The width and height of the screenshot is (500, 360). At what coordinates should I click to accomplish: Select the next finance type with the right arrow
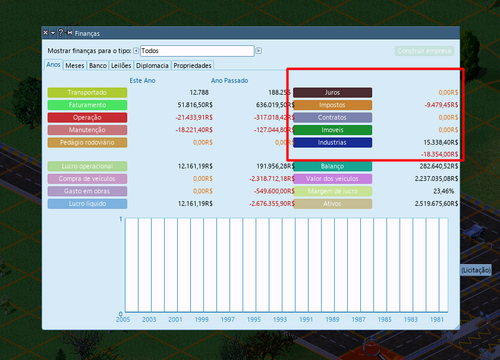[259, 51]
